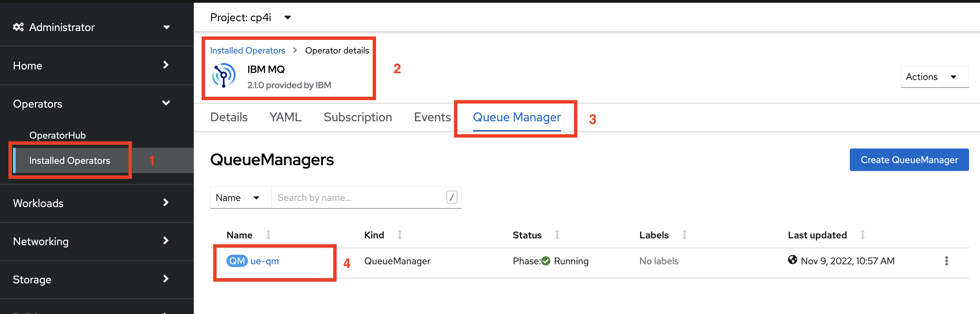Switch to the Events tab
Screen dimensions: 980x314
point(432,117)
